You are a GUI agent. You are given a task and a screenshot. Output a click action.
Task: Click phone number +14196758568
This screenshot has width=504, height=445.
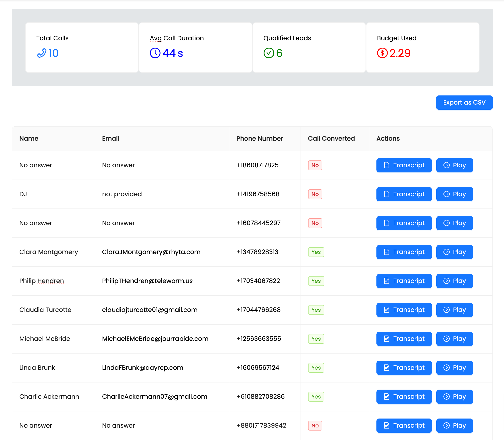tap(258, 194)
